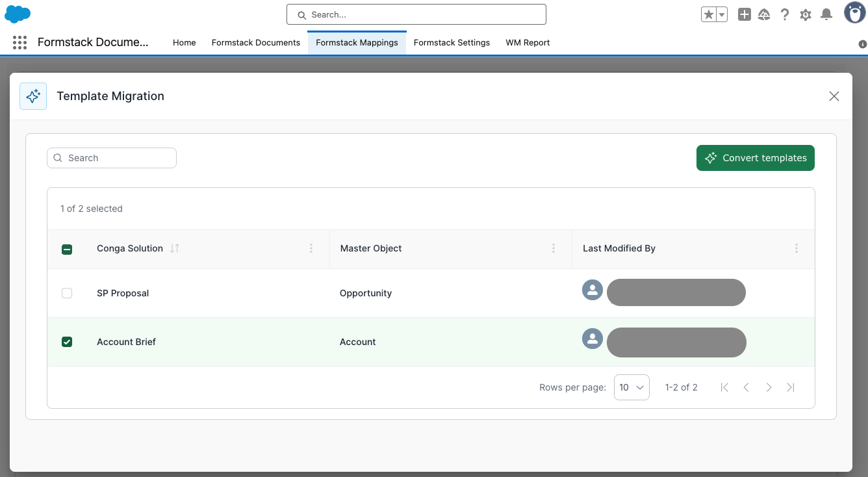The height and width of the screenshot is (477, 868).
Task: Toggle the select-all header checkbox
Action: click(x=67, y=249)
